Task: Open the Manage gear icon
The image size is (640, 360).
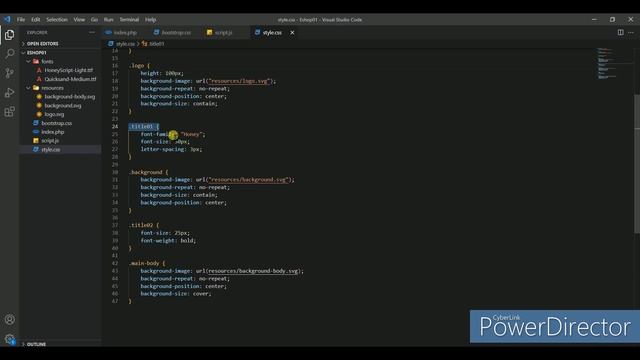Action: (x=9, y=339)
